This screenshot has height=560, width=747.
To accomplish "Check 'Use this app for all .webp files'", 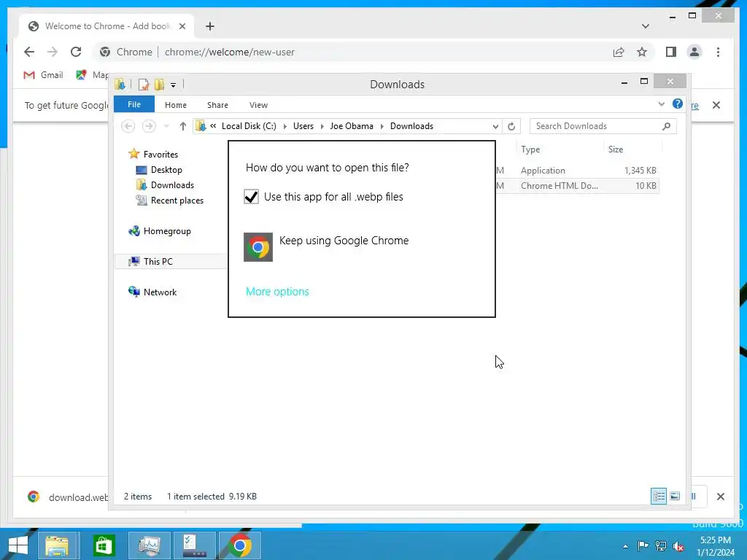I will tap(251, 197).
